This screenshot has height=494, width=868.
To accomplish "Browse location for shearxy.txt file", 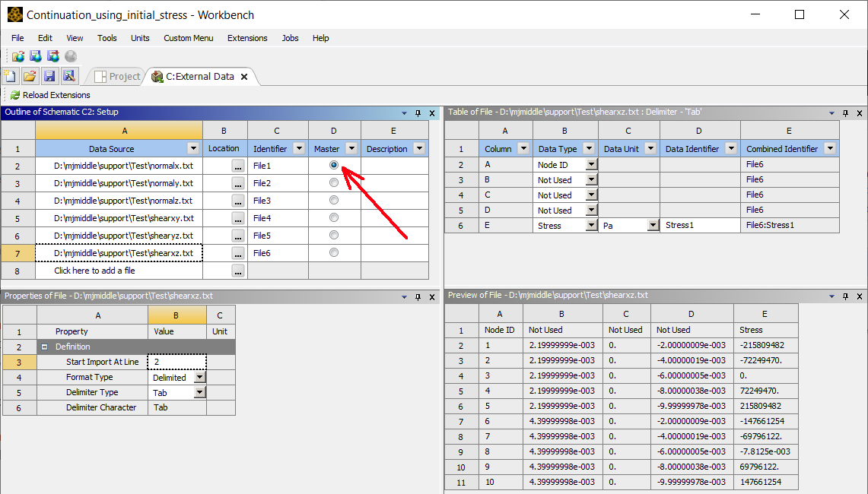I will [x=238, y=219].
